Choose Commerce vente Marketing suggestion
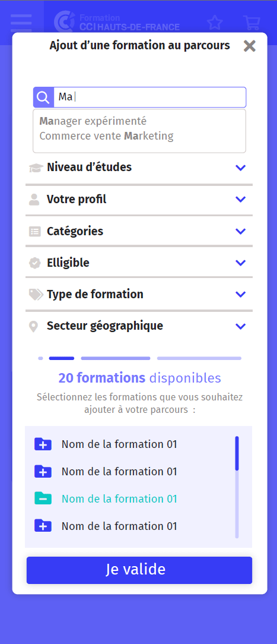This screenshot has width=277, height=644. coord(107,136)
